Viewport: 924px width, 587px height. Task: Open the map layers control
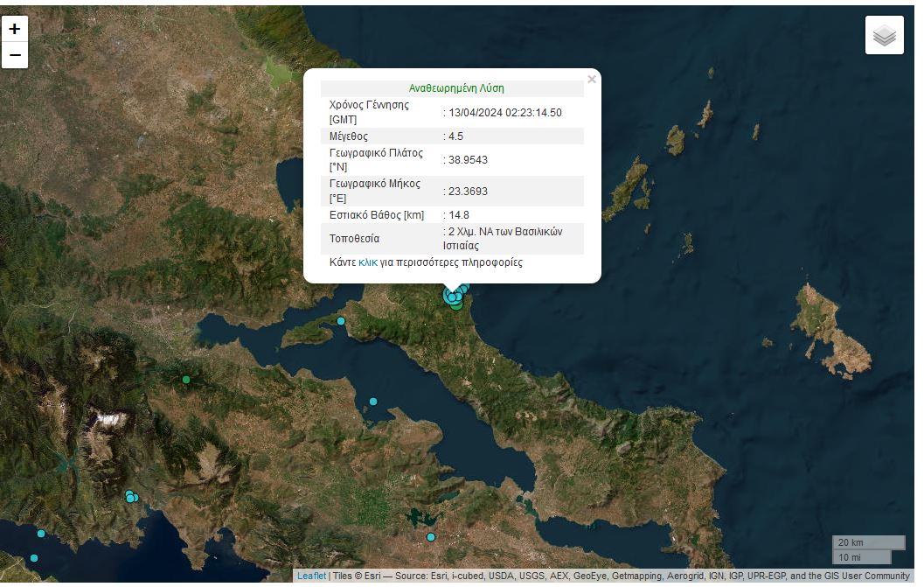tap(884, 35)
